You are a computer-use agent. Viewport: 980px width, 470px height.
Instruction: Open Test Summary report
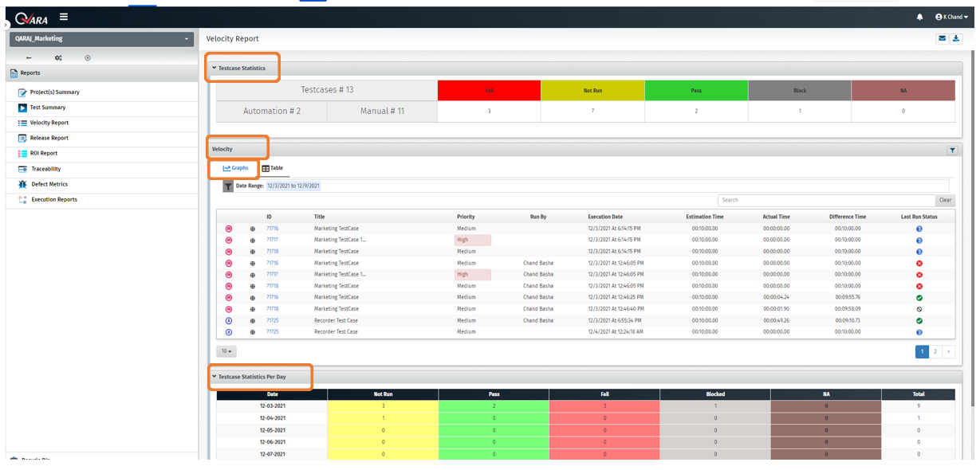[x=48, y=108]
